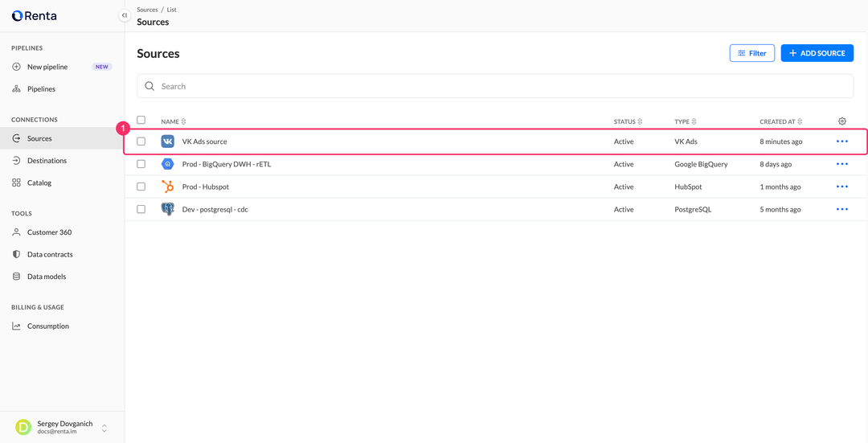Screen dimensions: 868x443
Task: Click List breadcrumb item
Action: 172,10
